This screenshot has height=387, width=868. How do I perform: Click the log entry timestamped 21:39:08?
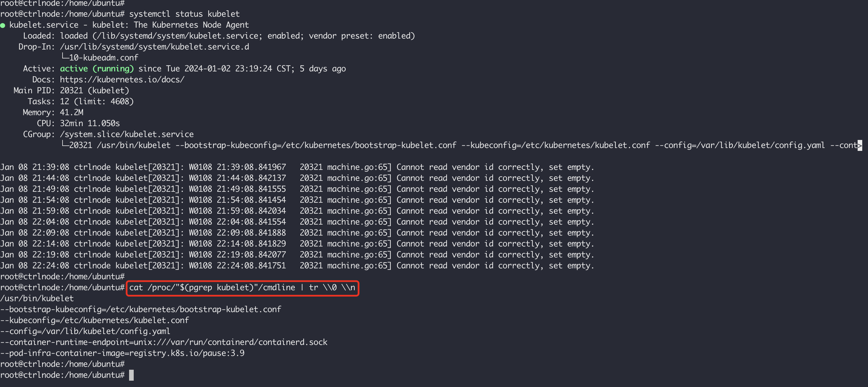297,167
